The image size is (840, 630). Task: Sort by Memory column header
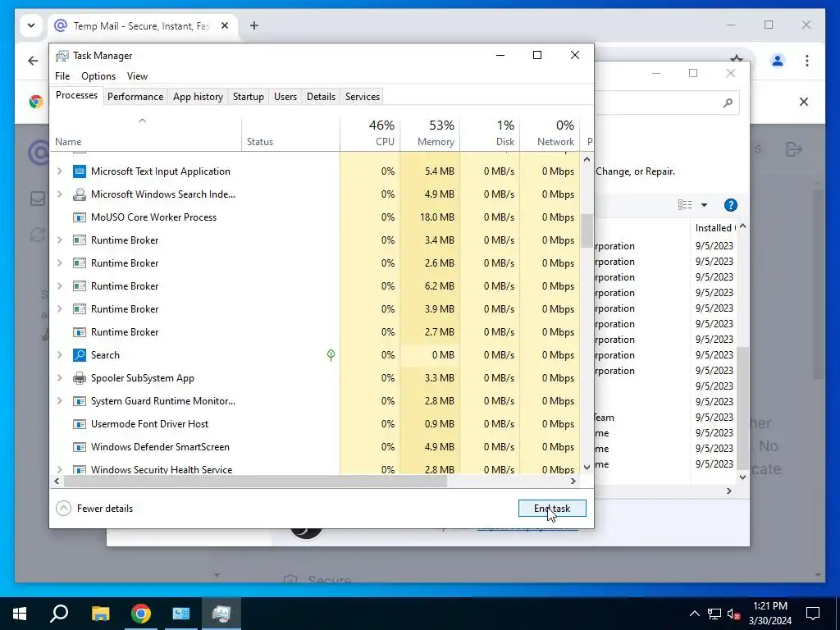coord(430,133)
